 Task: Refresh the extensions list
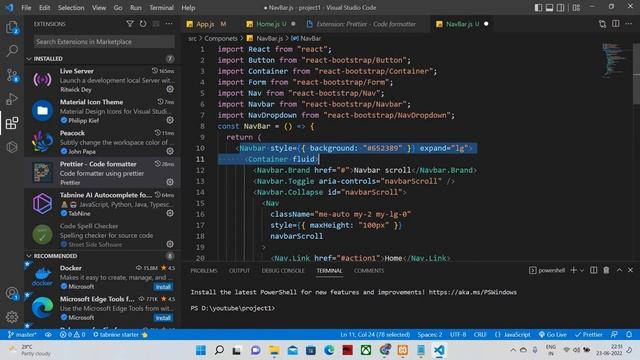click(143, 24)
